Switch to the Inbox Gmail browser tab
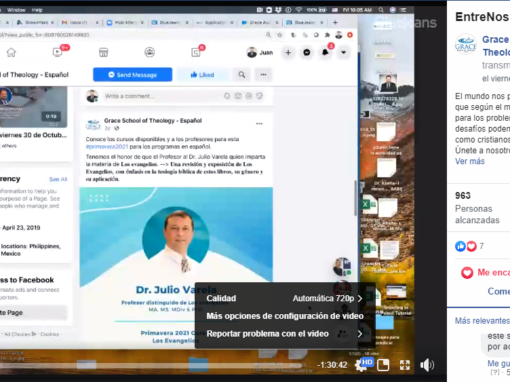 click(80, 22)
